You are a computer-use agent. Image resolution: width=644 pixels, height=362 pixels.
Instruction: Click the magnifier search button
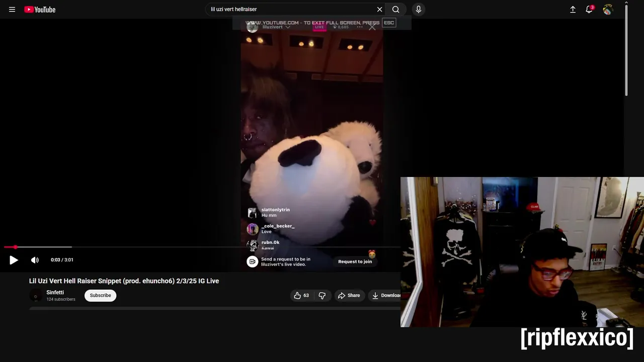(396, 10)
